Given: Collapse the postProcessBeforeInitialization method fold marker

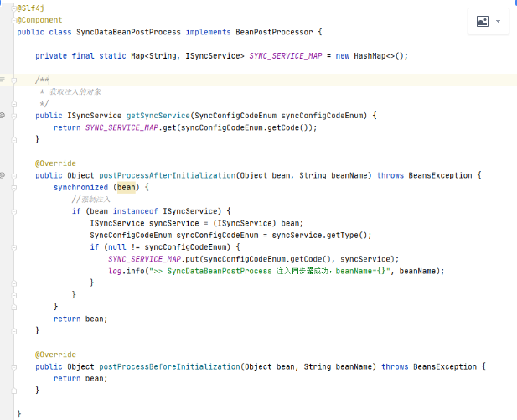Looking at the screenshot, I should pos(14,367).
